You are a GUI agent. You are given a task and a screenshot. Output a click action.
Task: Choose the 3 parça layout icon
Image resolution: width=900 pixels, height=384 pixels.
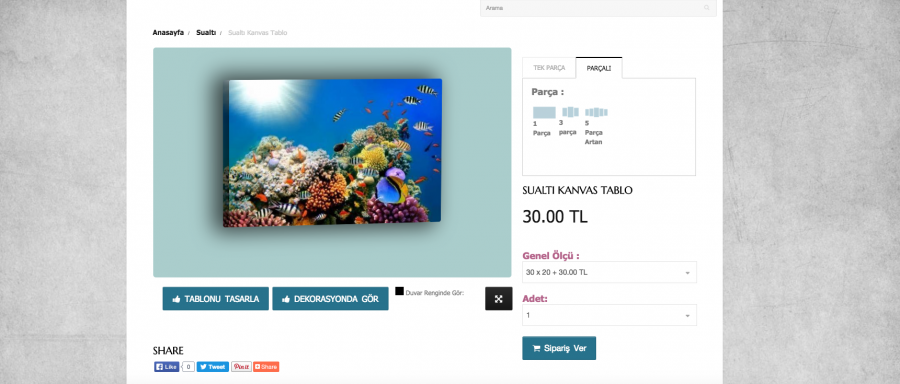point(570,112)
